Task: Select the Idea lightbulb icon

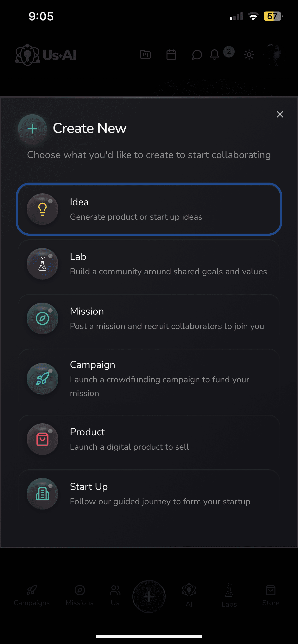Action: point(42,209)
